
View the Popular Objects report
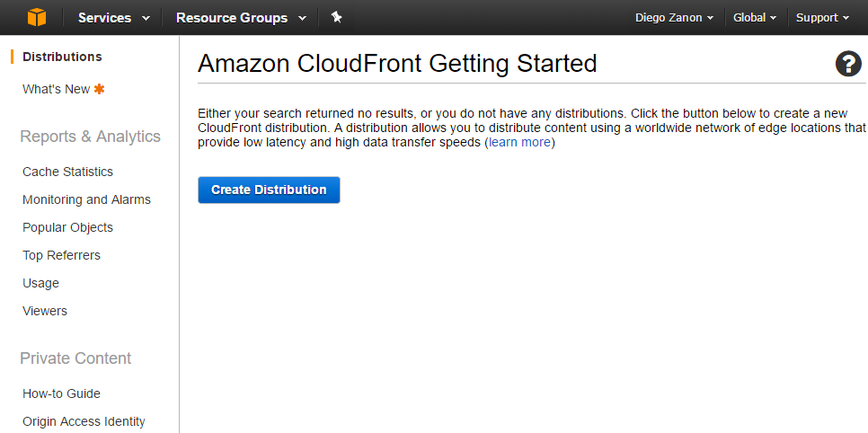[67, 227]
